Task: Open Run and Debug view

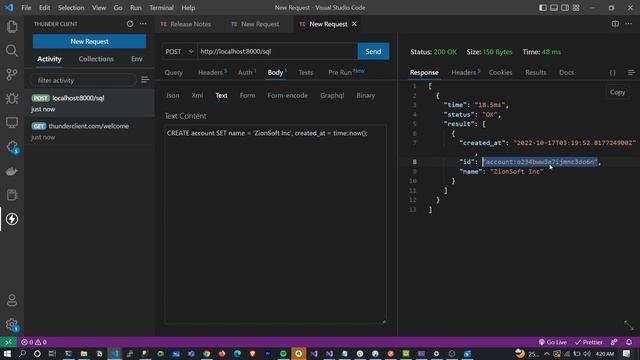Action: pos(12,98)
